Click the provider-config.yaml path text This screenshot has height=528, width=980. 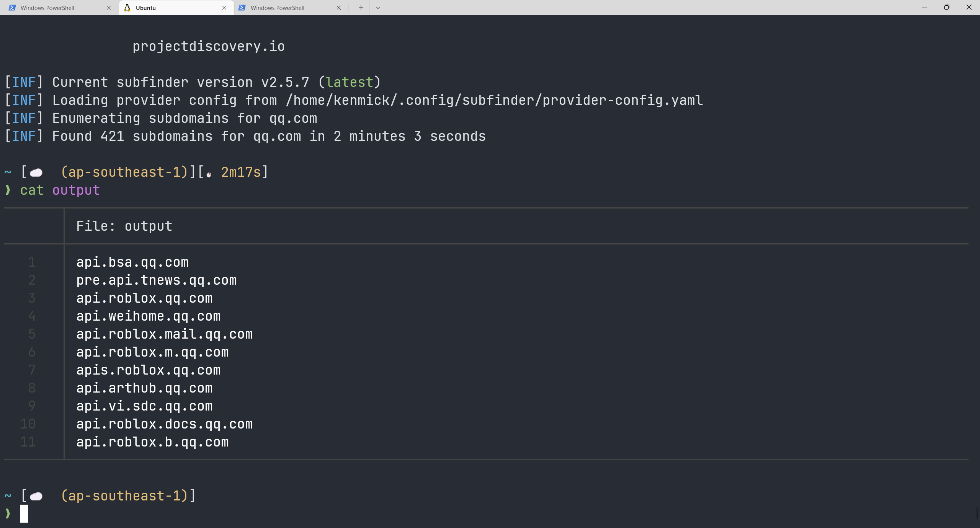pos(494,100)
